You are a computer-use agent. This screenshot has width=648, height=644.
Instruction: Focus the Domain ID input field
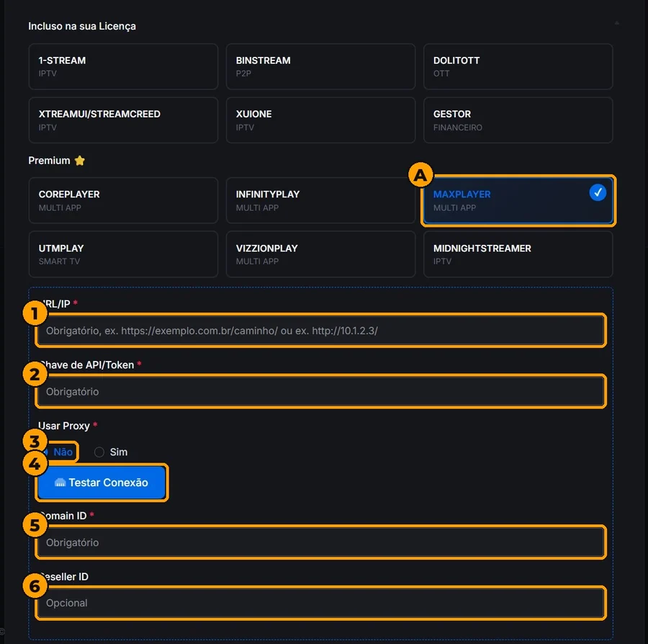(320, 542)
